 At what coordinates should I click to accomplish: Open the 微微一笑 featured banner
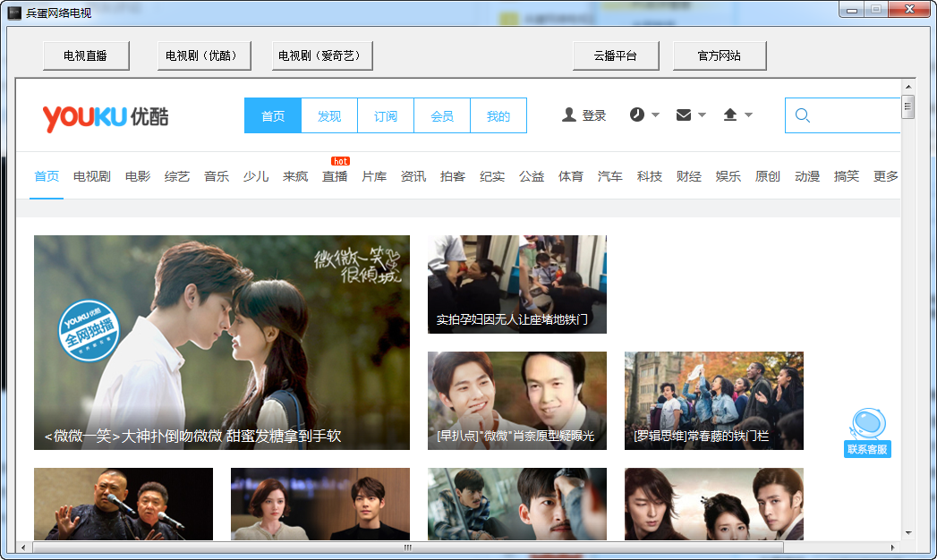(x=222, y=342)
